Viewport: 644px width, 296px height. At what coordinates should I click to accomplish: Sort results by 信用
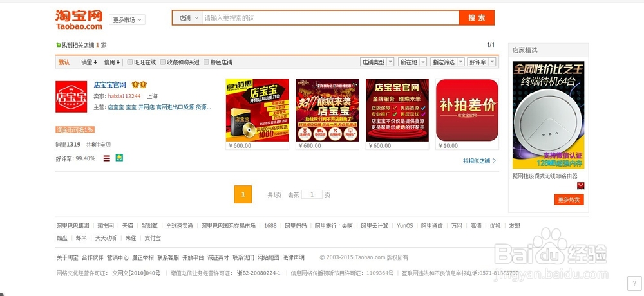pos(111,62)
